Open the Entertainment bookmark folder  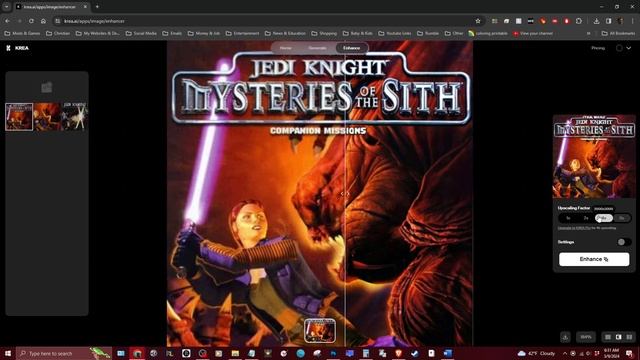click(x=242, y=33)
